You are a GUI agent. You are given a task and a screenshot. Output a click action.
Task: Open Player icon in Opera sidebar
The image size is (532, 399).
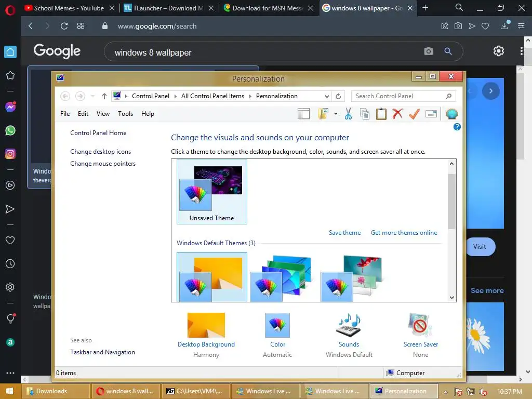point(10,185)
